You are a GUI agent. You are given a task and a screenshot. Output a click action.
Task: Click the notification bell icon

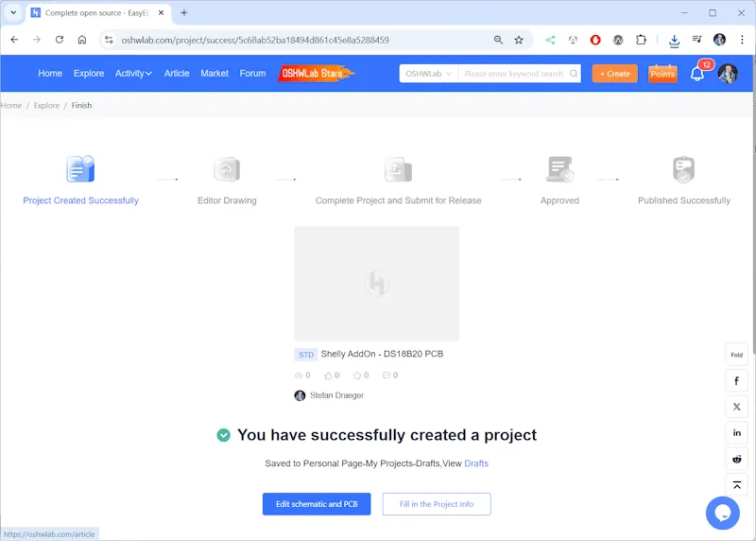click(x=696, y=74)
